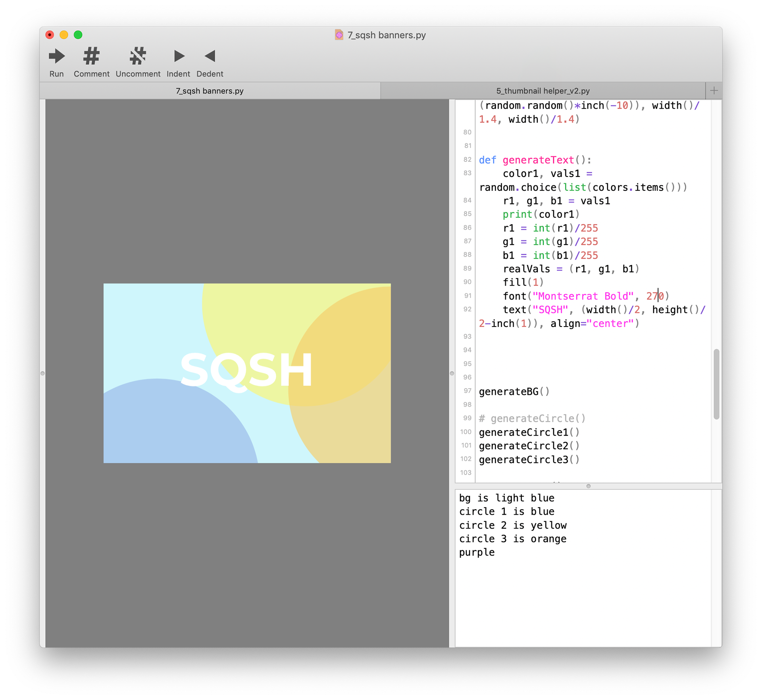Click output line 'circle 2 is yellow'

click(513, 525)
